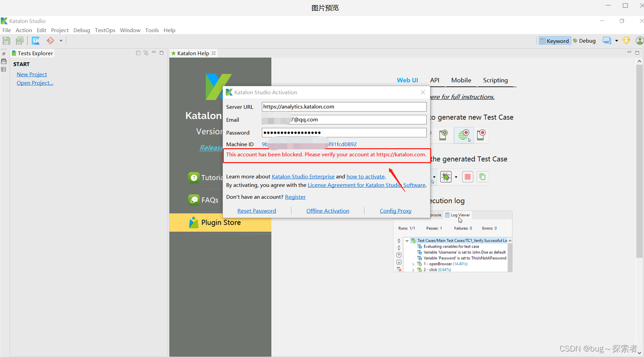Click the Open Project... link
644x357 pixels.
pos(35,83)
